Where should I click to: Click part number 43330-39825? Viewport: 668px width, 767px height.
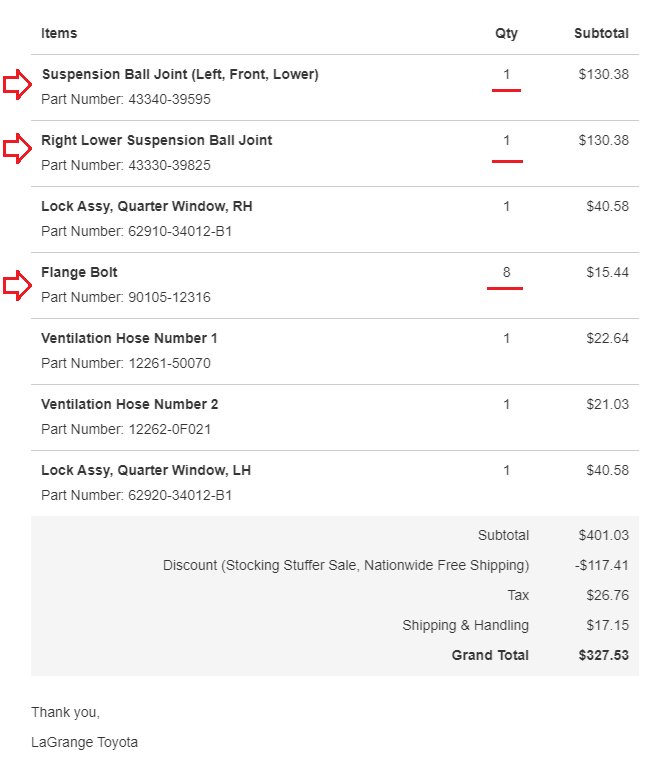169,165
